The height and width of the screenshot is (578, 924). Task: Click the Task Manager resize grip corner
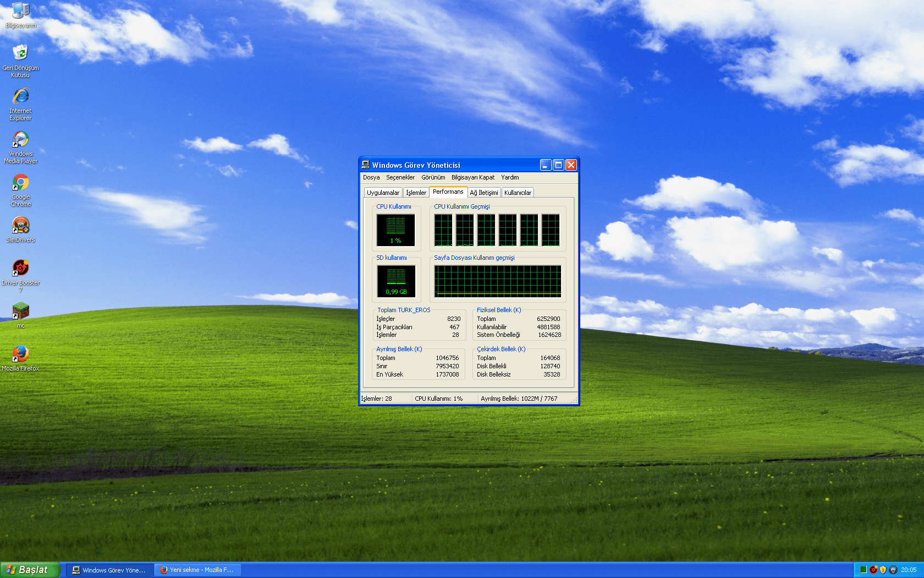(x=574, y=400)
